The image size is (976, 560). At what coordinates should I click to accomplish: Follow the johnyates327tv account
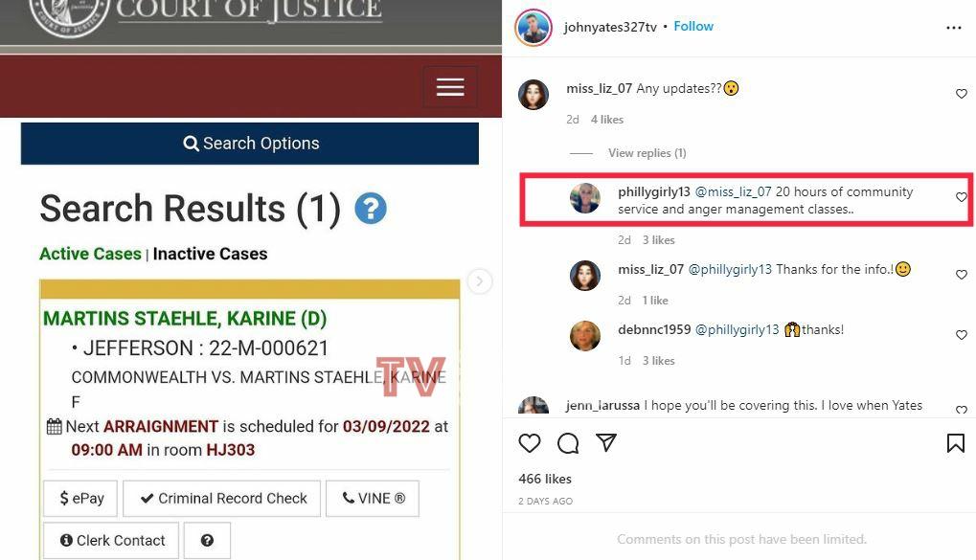click(x=693, y=26)
